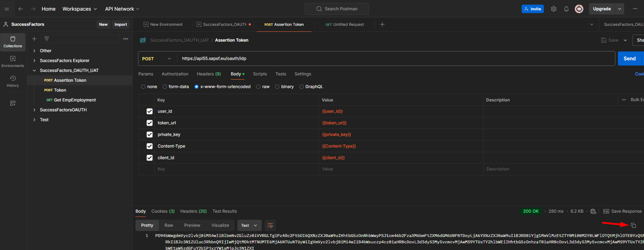Switch to the Scripts tab

coord(260,74)
